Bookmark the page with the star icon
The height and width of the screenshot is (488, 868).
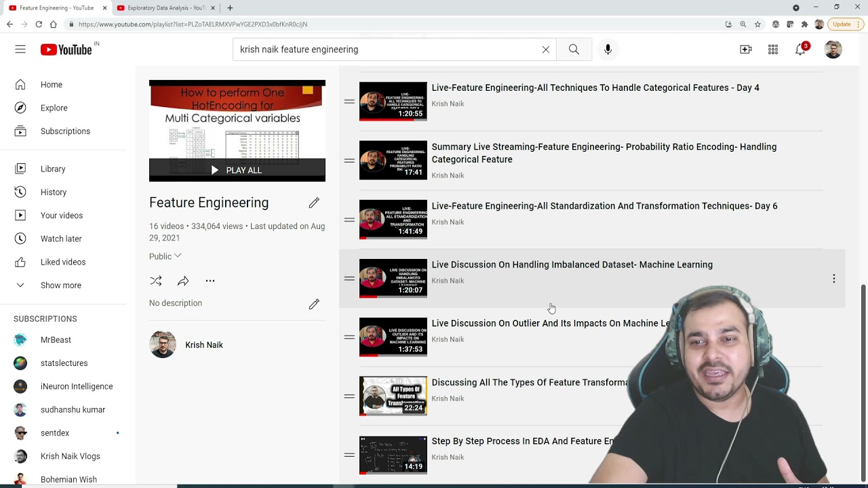point(757,24)
